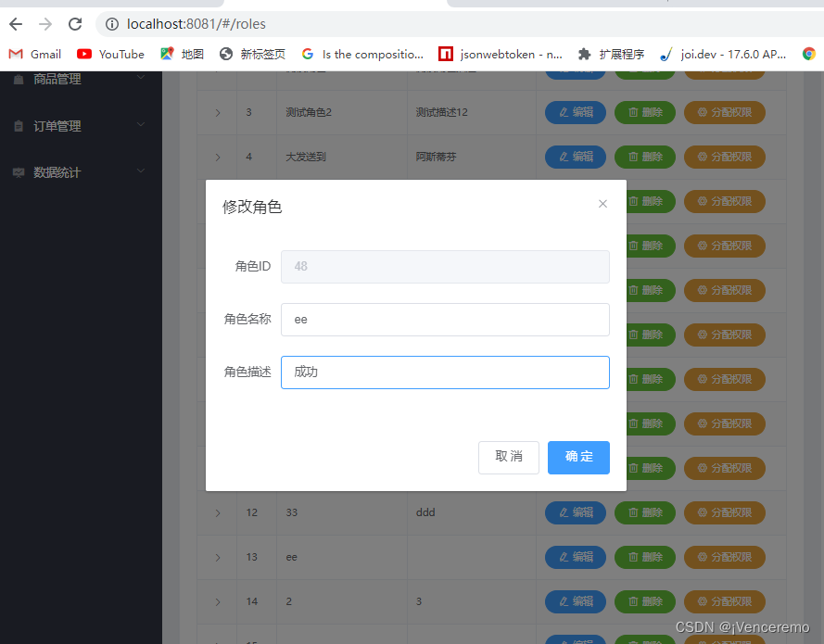The image size is (824, 644).
Task: Click the 分配权限 permission icon for role 大发送到
Action: [x=724, y=157]
